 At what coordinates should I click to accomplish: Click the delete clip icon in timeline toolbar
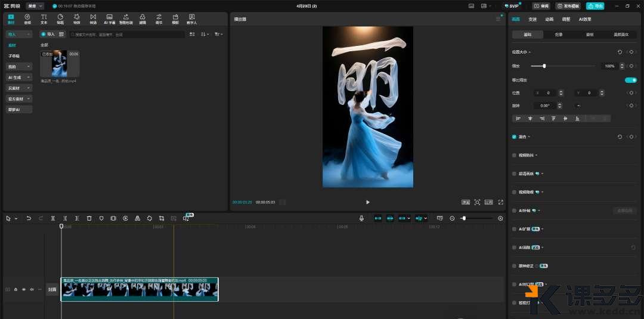pos(89,218)
